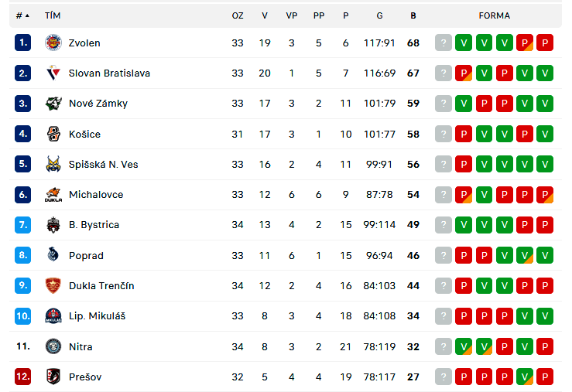The image size is (572, 392).
Task: Click the Slovan Bratislava team logo
Action: tap(53, 73)
